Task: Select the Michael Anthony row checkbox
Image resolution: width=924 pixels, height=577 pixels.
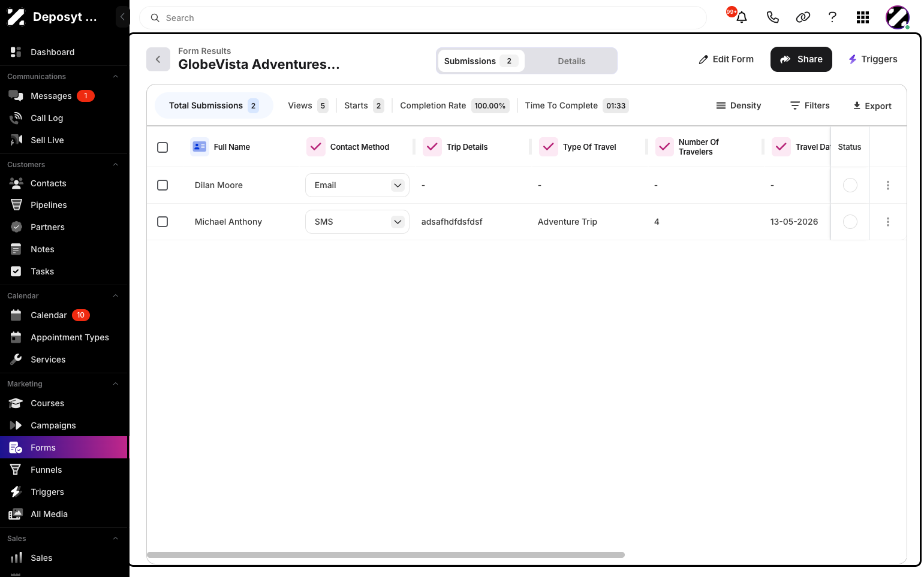Action: click(162, 222)
